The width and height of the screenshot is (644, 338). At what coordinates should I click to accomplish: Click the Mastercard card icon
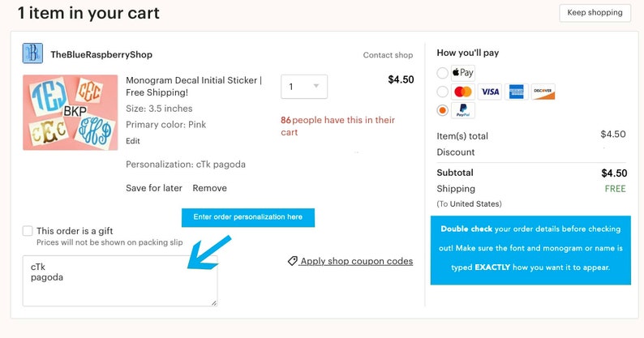tap(463, 92)
